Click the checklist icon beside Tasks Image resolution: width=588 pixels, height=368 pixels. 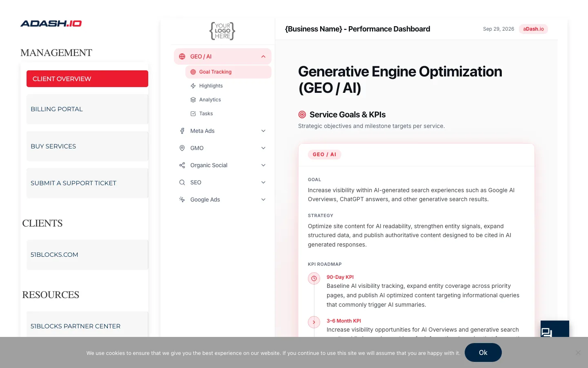[193, 114]
